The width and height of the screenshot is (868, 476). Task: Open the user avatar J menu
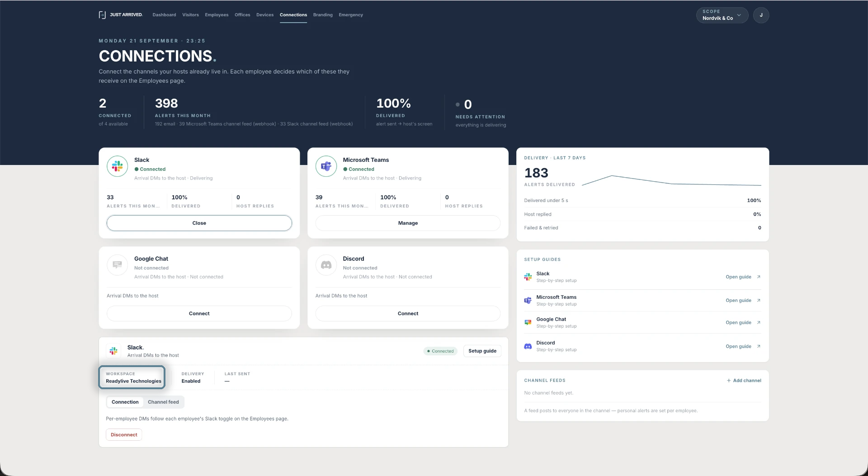pyautogui.click(x=761, y=15)
